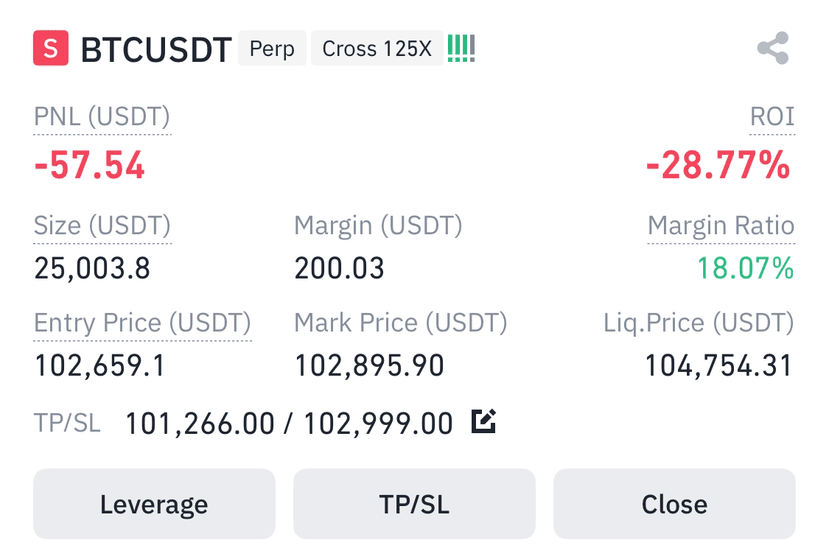Tap the Perp contract tag

[x=272, y=48]
